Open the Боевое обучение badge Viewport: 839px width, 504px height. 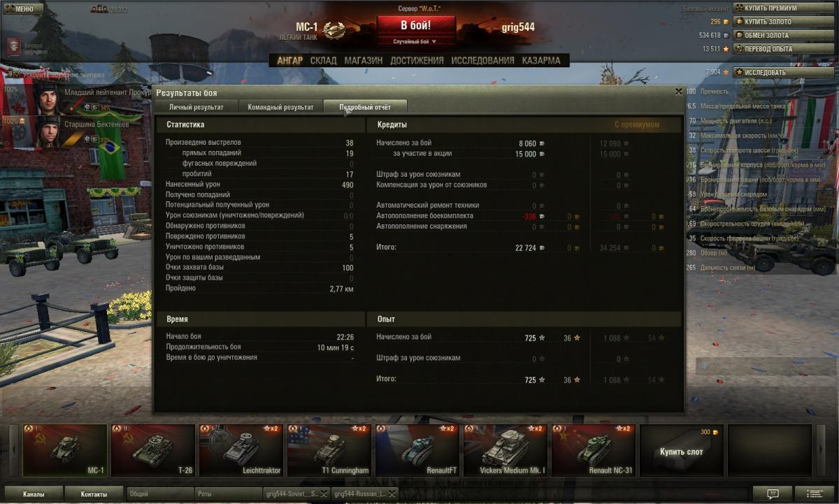pyautogui.click(x=15, y=47)
